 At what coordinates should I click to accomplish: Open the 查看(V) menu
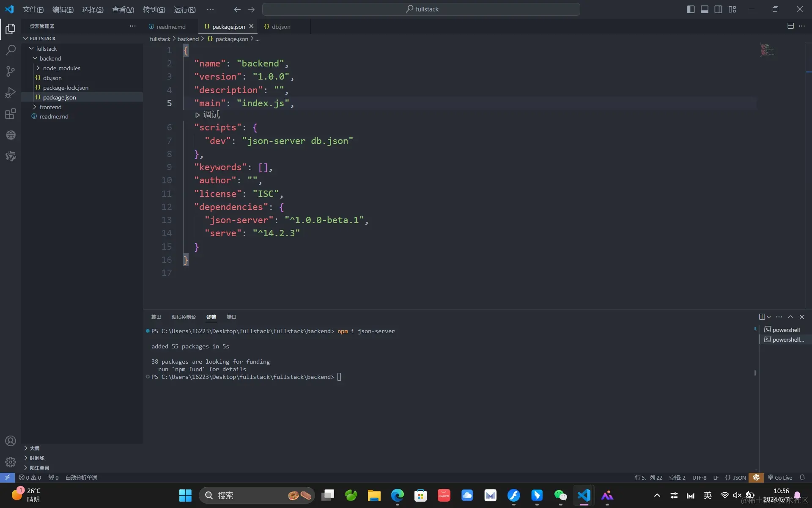point(123,9)
